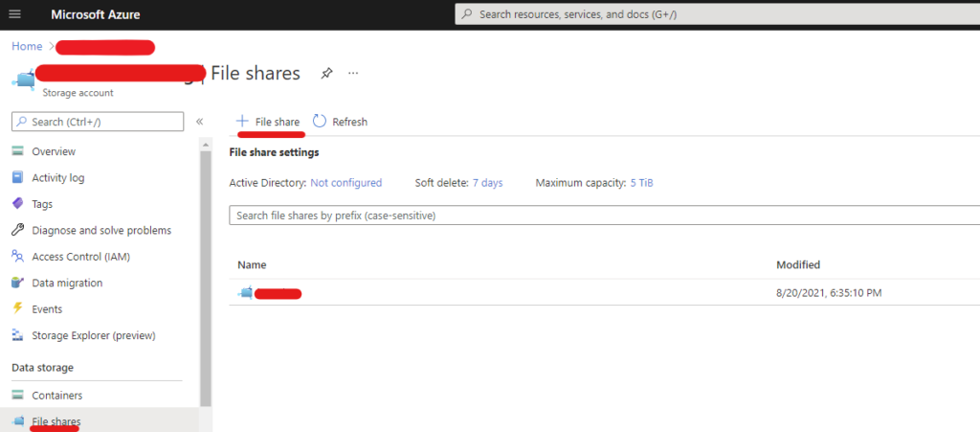Click the sidebar vertical scrollbar thumb
980x432 pixels.
[206, 278]
